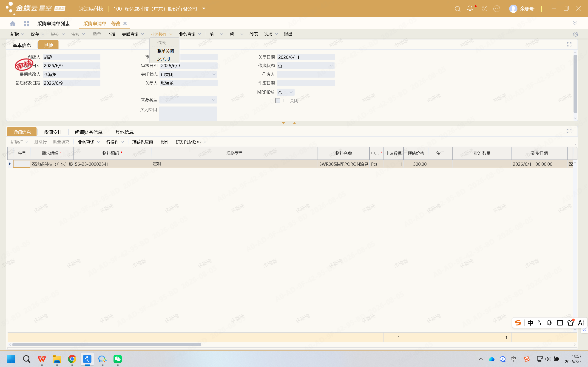Open the Windows Start menu
Viewport: 588px width, 367px height.
point(11,359)
